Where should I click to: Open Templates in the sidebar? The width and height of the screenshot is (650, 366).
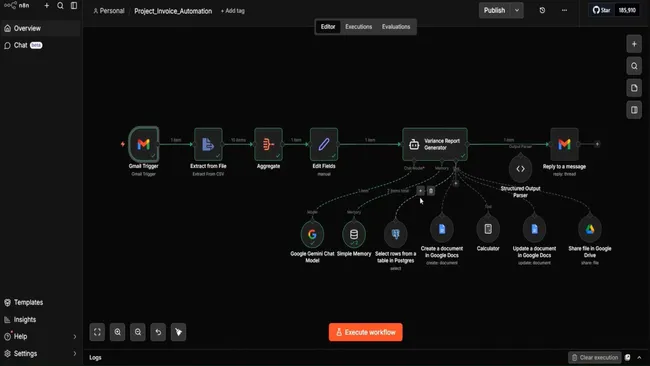(x=40, y=302)
